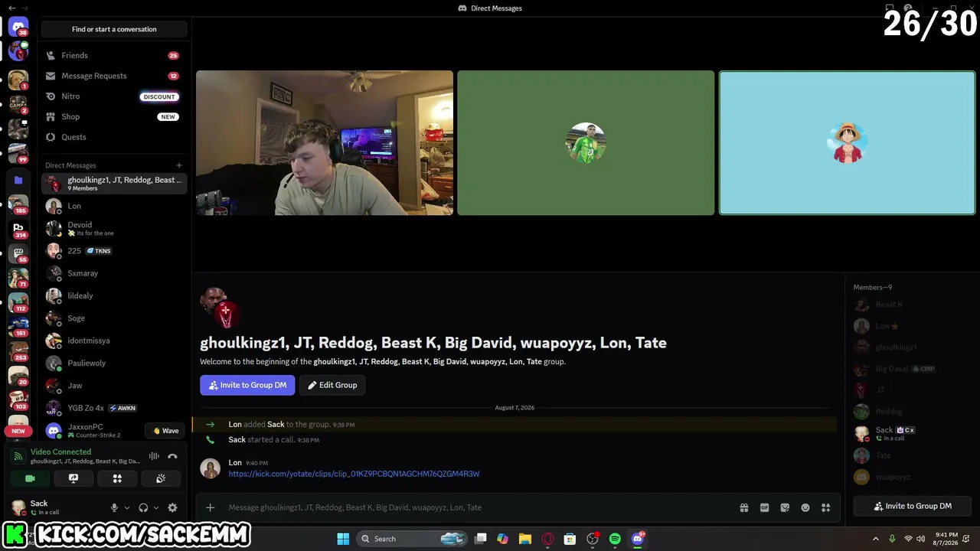Show hidden system tray icons
980x551 pixels.
point(876,539)
